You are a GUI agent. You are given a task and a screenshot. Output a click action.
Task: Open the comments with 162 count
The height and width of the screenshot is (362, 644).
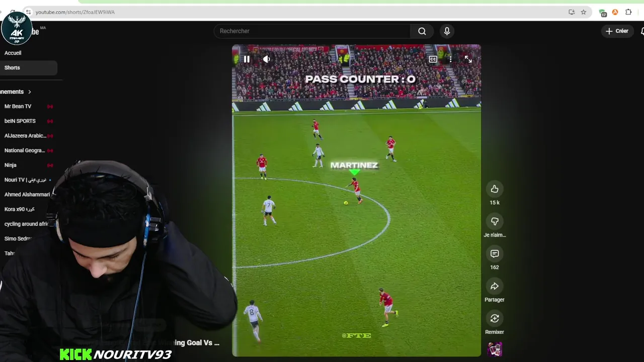point(495,254)
